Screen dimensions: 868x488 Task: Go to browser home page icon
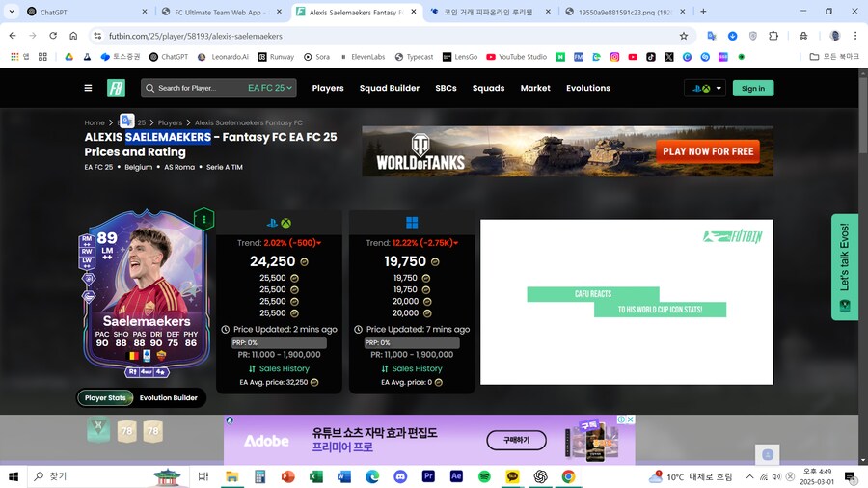pyautogui.click(x=73, y=36)
